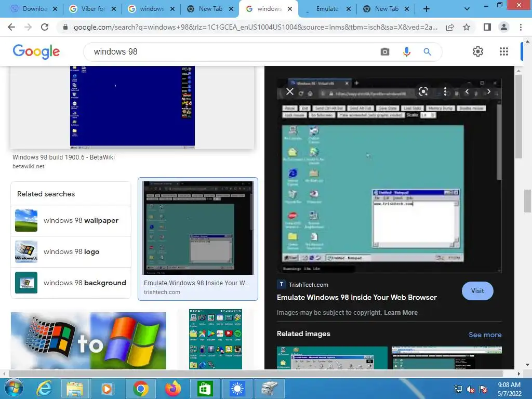Screen dimensions: 532x399
Task: Open File Explorer from the taskbar
Action: coord(75,389)
